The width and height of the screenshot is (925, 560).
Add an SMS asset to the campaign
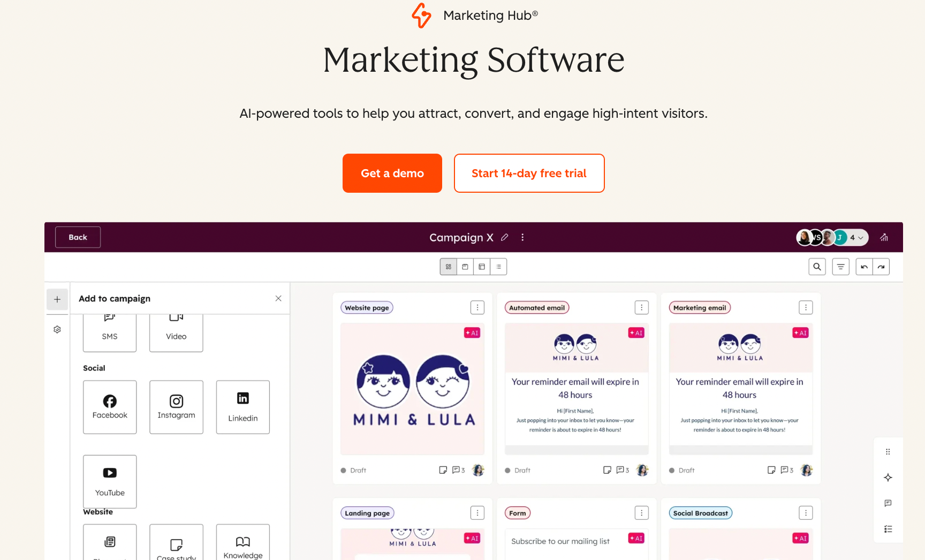110,332
